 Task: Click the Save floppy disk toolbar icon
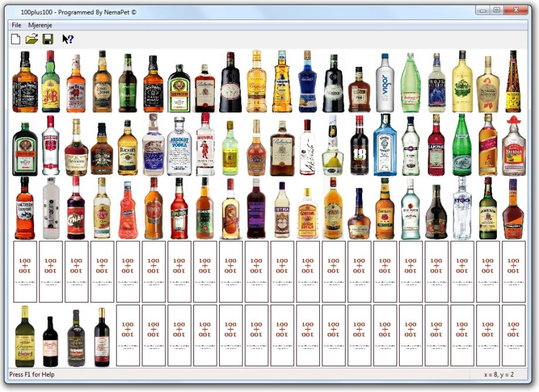tap(48, 39)
